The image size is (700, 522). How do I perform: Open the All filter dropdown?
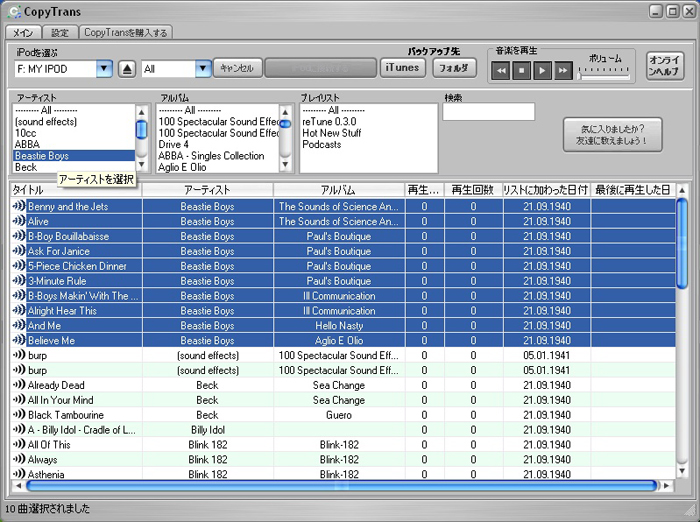click(203, 69)
